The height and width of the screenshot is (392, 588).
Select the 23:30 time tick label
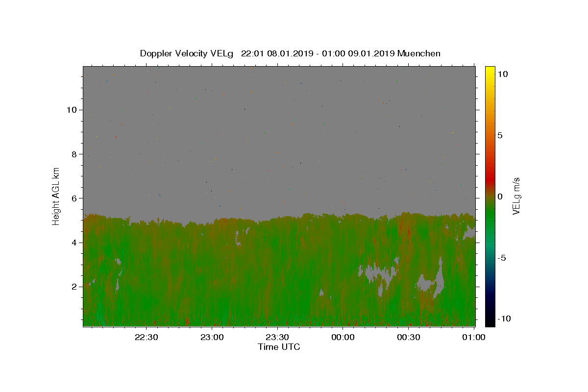coord(277,338)
